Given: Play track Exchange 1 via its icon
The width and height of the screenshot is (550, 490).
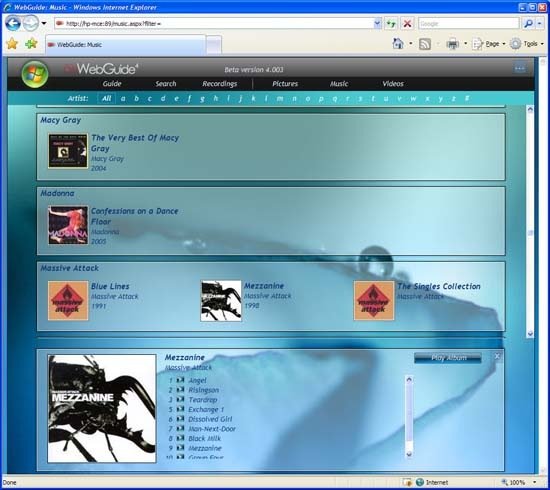Looking at the screenshot, I should [x=180, y=409].
